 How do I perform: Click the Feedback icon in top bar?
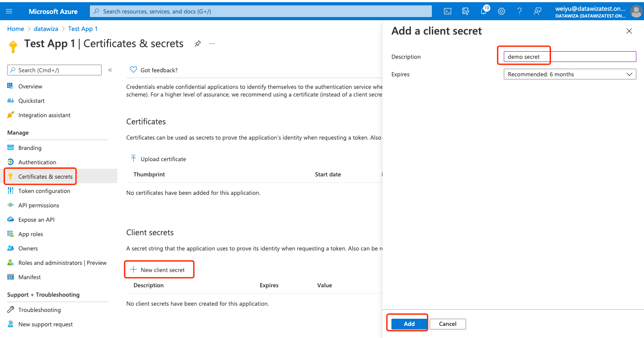coord(537,11)
